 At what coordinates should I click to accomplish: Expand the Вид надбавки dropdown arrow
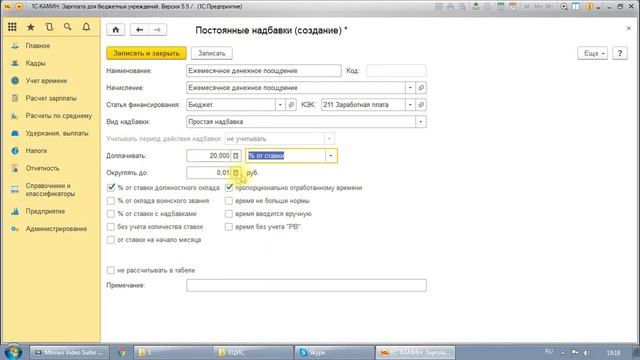click(x=421, y=122)
